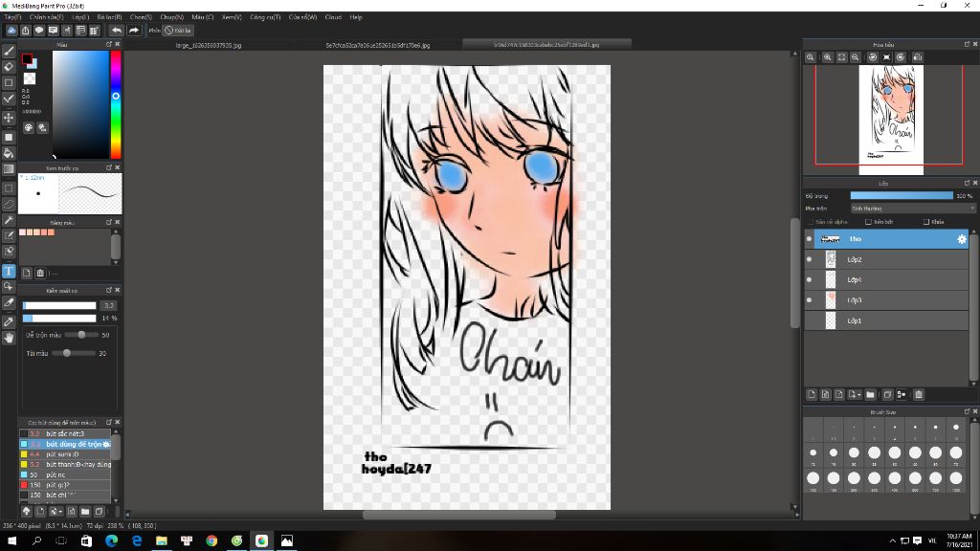The image size is (980, 551).
Task: Undock the brush preview panel
Action: tap(109, 167)
